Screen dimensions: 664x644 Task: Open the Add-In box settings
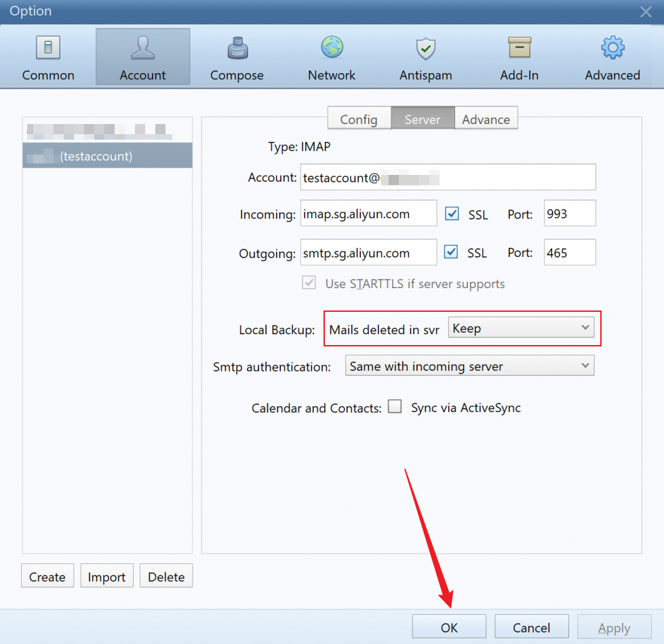pos(520,57)
